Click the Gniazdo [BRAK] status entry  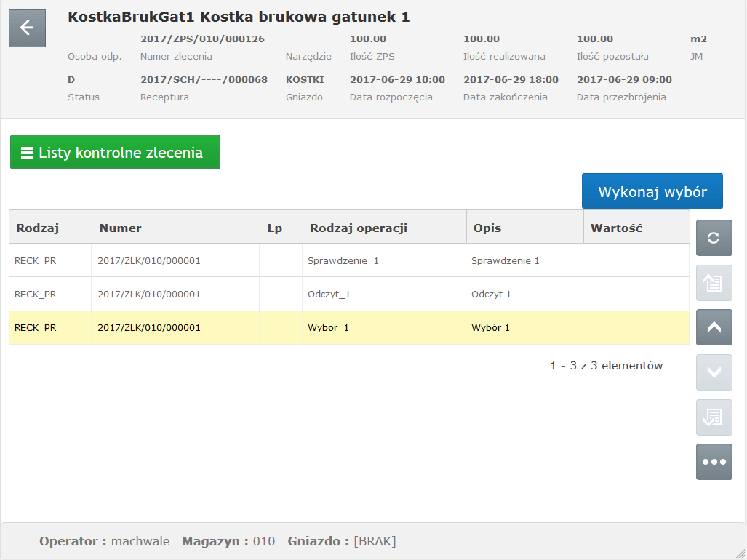pyautogui.click(x=342, y=541)
